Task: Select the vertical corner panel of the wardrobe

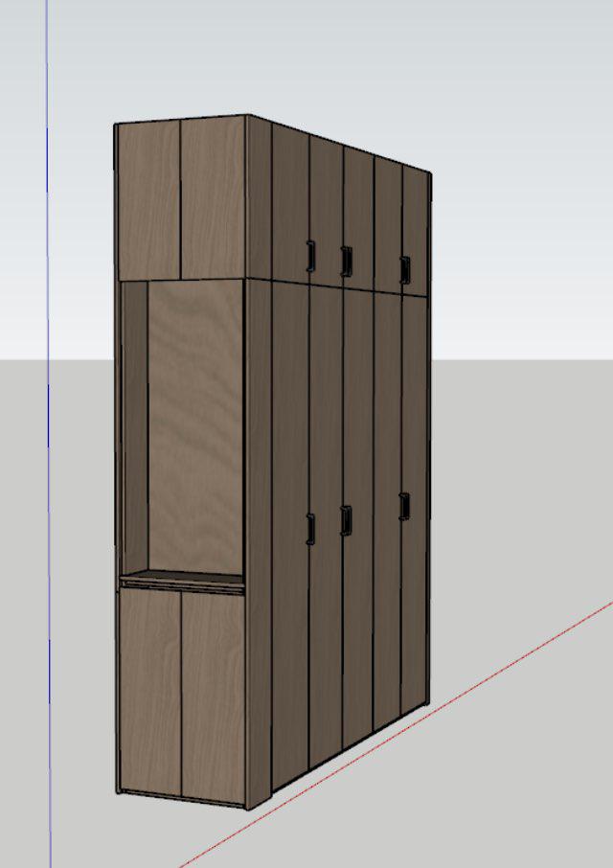Action: [x=258, y=460]
